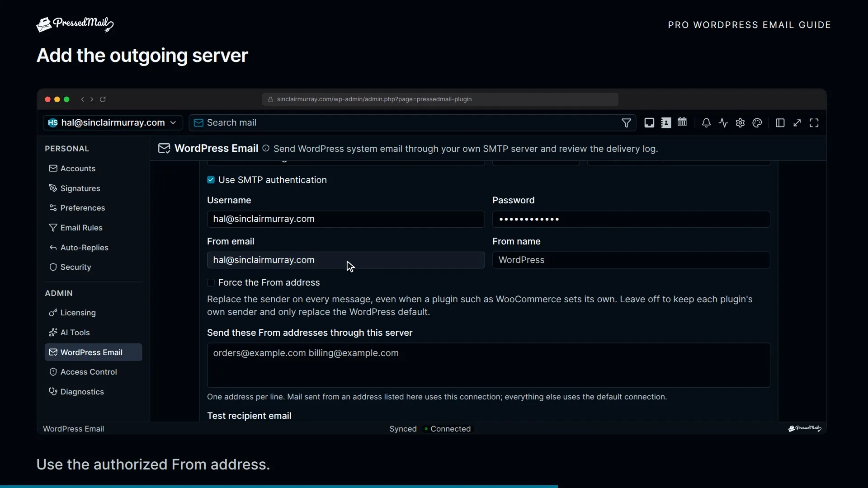This screenshot has height=488, width=868.
Task: Open Accounts in the sidebar
Action: click(94, 169)
